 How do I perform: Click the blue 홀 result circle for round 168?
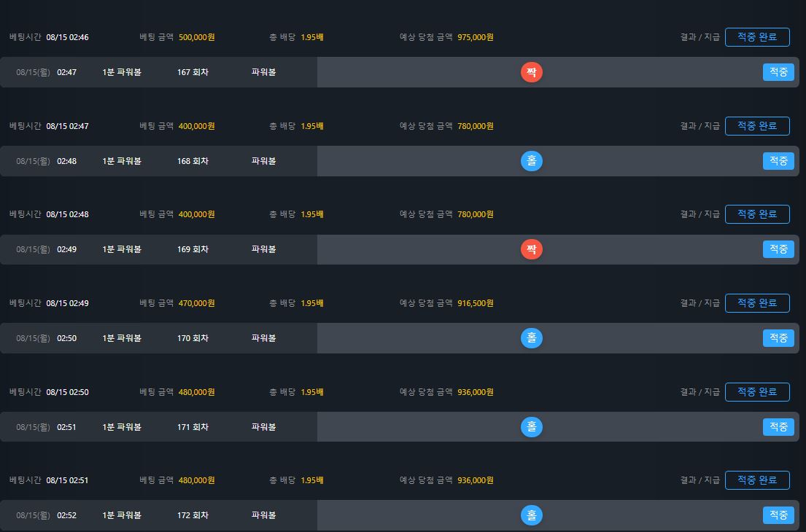click(x=532, y=161)
